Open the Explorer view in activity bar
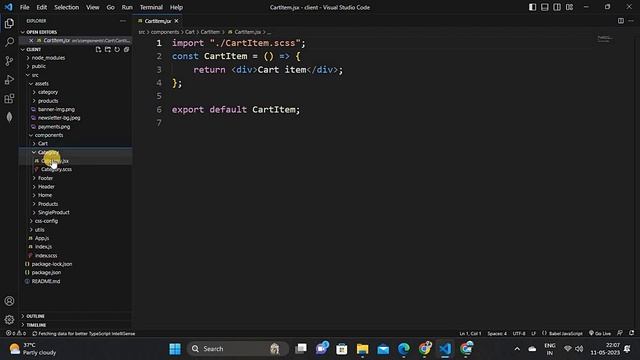This screenshot has height=360, width=640. pos(9,24)
